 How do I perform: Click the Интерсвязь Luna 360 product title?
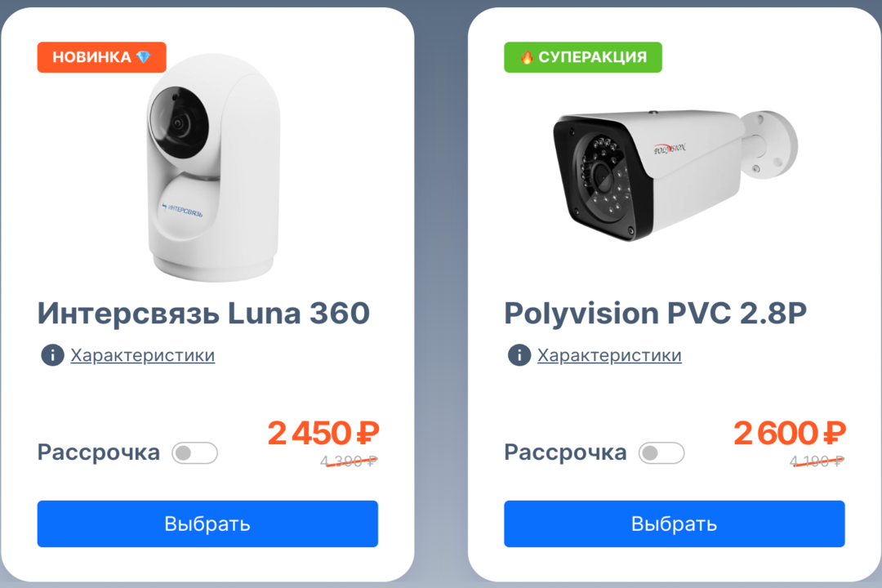point(203,314)
